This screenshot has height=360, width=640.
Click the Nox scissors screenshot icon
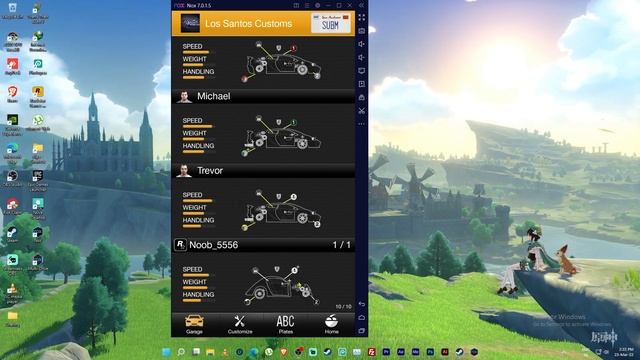pos(362,111)
